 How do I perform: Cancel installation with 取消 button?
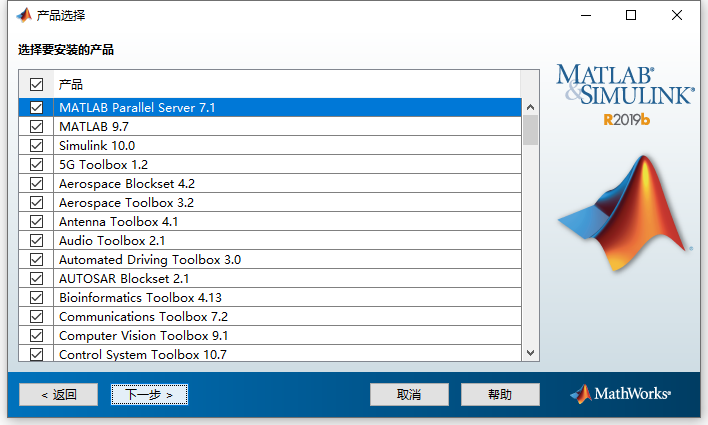(409, 394)
